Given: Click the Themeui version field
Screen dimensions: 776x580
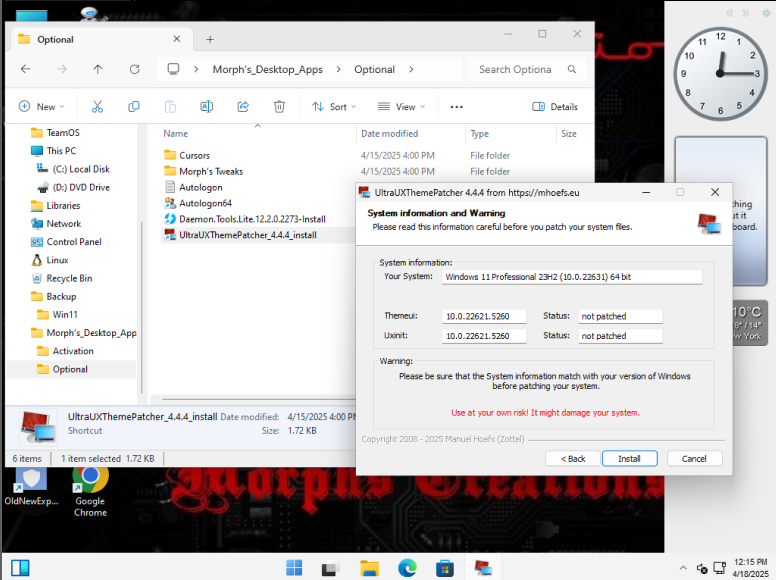Looking at the screenshot, I should tap(484, 316).
